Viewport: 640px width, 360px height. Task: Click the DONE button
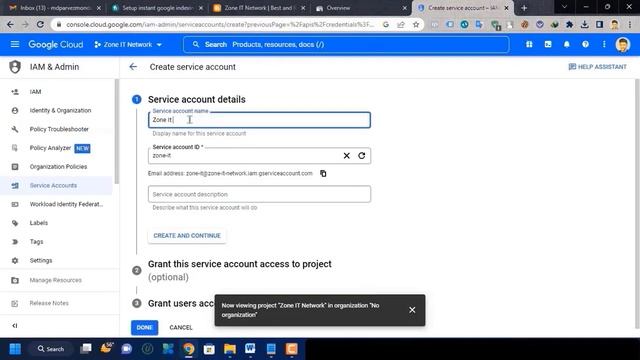pos(144,327)
